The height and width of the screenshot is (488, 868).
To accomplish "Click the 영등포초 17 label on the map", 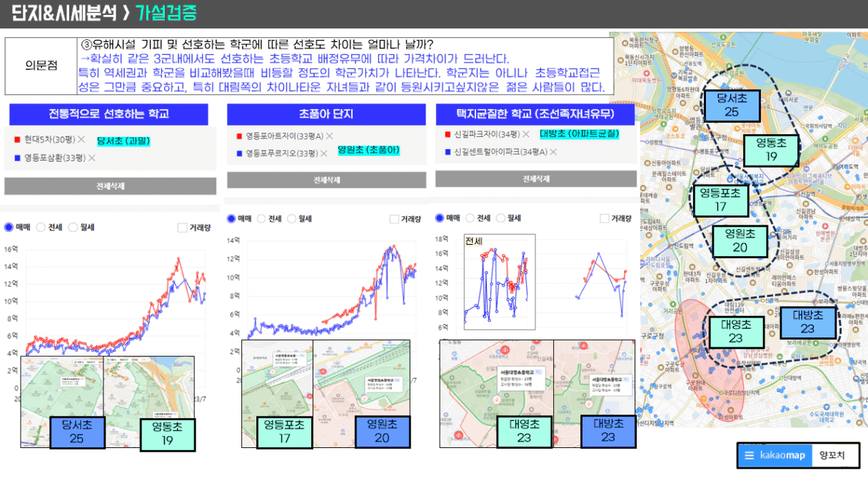I will 721,200.
